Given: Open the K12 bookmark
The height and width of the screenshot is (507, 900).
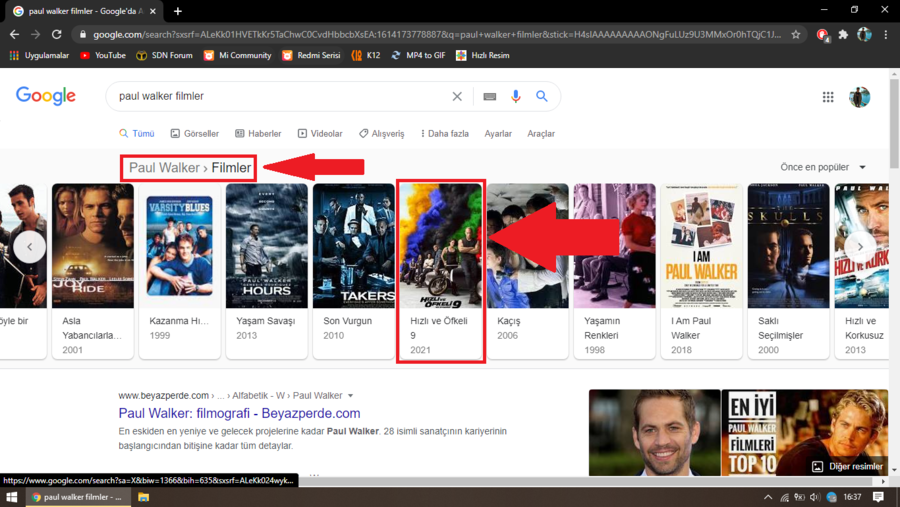Looking at the screenshot, I should pos(366,55).
